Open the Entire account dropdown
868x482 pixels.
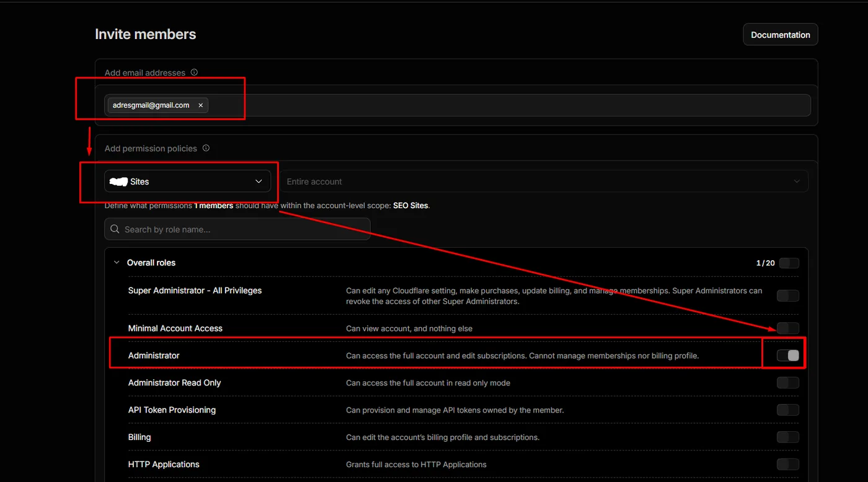pyautogui.click(x=543, y=182)
